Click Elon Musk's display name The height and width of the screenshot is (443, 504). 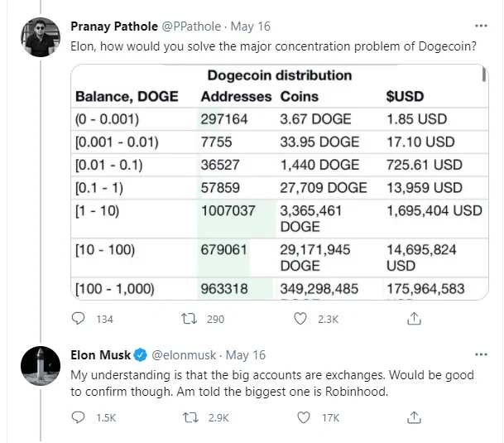click(x=101, y=355)
